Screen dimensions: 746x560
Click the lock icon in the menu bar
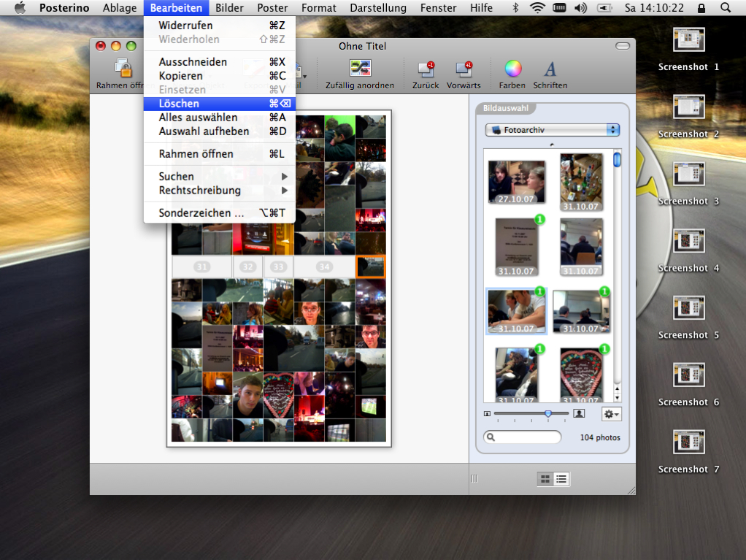point(701,7)
